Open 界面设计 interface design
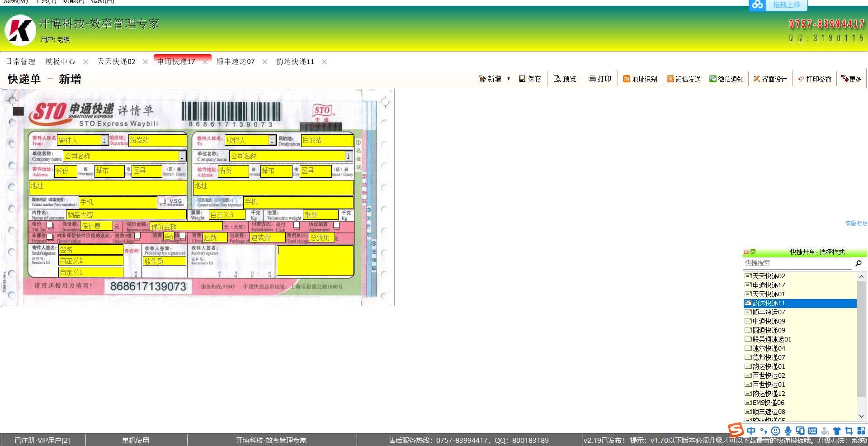 pyautogui.click(x=770, y=79)
